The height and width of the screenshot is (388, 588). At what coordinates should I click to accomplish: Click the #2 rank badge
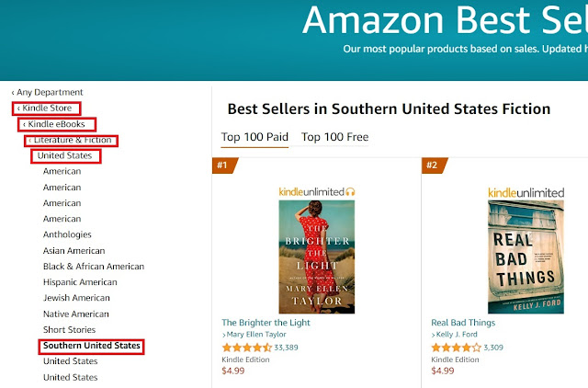(432, 165)
